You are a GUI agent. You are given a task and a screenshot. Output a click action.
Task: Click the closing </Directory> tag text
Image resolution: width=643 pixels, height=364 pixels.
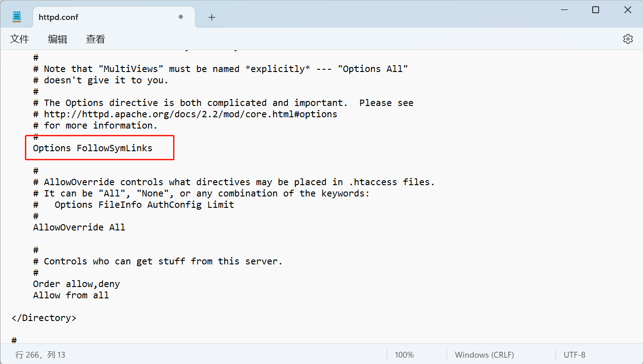click(x=44, y=318)
